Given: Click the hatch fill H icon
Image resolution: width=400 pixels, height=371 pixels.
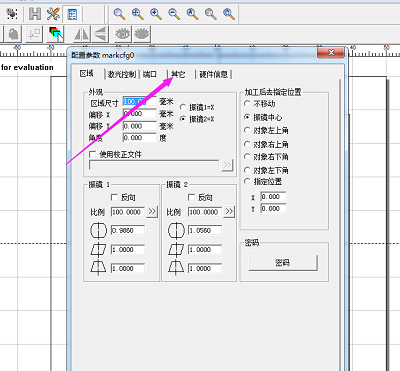Looking at the screenshot, I should [x=35, y=14].
